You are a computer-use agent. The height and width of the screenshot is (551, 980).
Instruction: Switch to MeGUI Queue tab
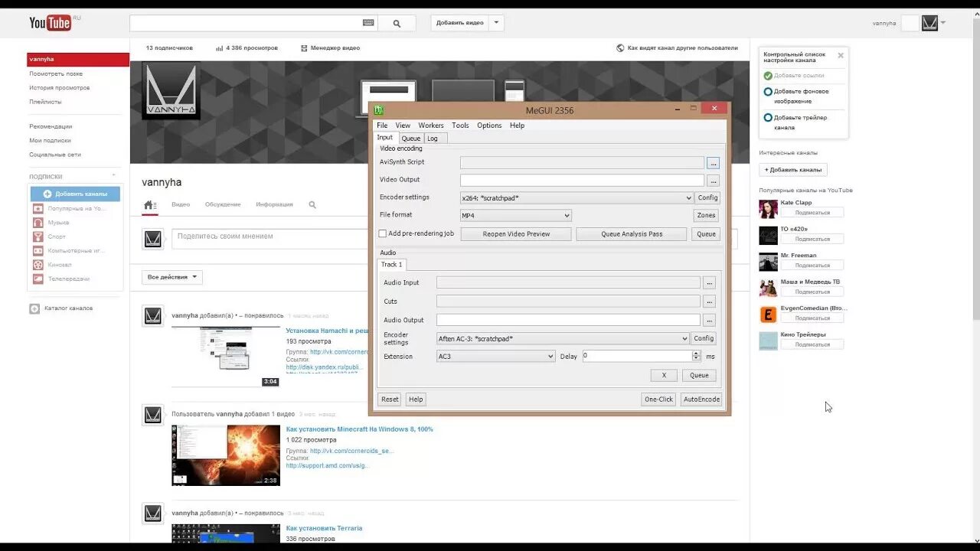(x=410, y=139)
